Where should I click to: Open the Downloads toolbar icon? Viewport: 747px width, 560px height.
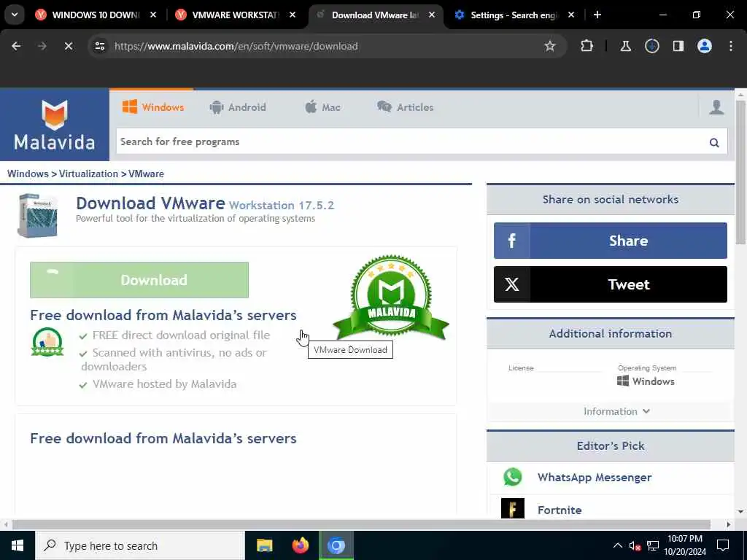651,46
